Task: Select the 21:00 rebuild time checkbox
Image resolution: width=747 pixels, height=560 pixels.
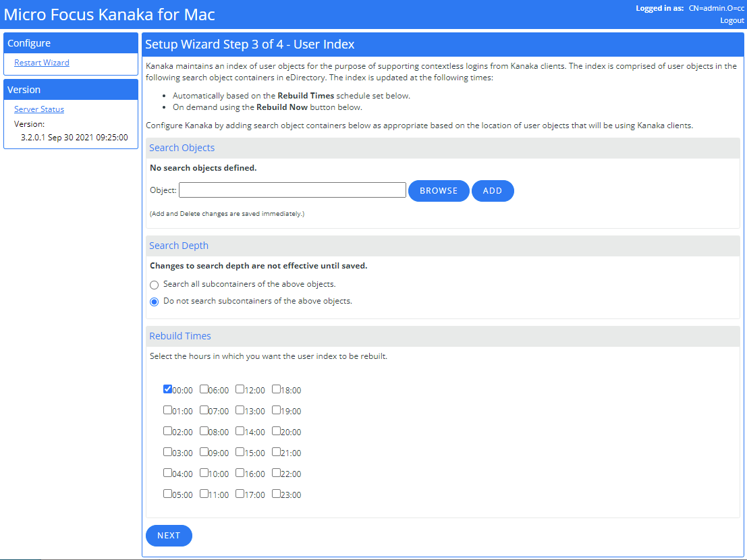Action: tap(276, 452)
